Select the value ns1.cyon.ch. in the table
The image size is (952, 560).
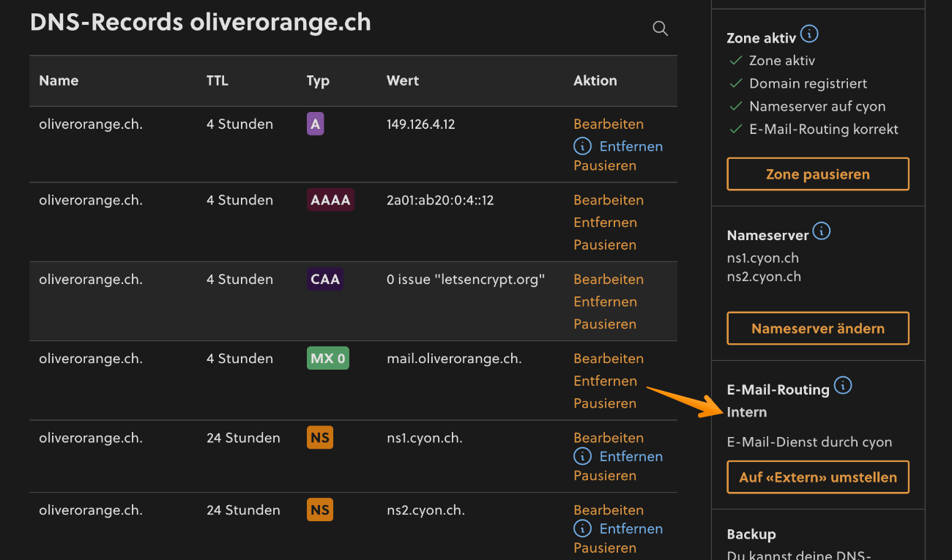(x=425, y=438)
